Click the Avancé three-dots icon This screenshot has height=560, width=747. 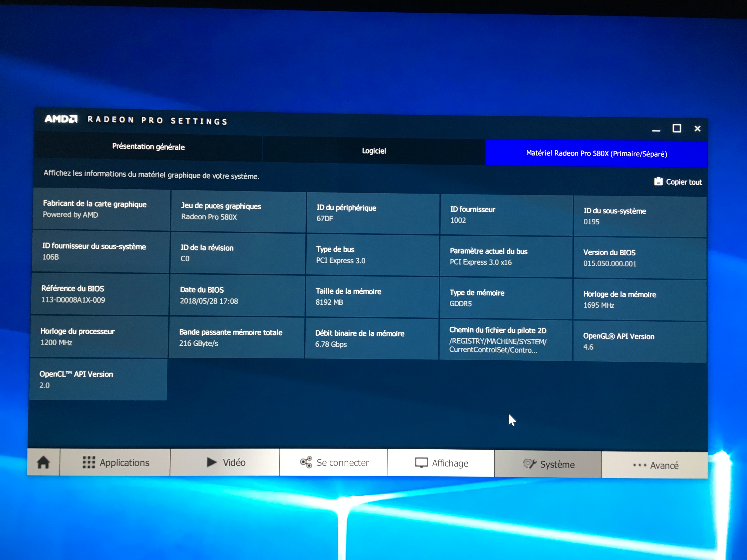pyautogui.click(x=639, y=465)
